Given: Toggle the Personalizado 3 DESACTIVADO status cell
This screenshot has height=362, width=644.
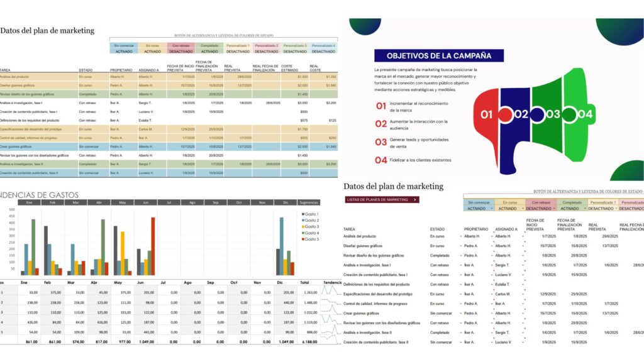Looking at the screenshot, I should pyautogui.click(x=294, y=52).
